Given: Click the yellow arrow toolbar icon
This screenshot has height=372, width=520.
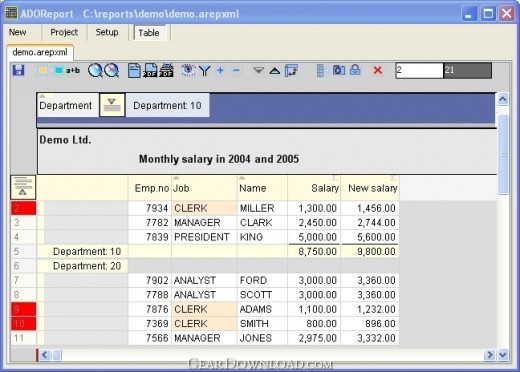Looking at the screenshot, I should [42, 71].
